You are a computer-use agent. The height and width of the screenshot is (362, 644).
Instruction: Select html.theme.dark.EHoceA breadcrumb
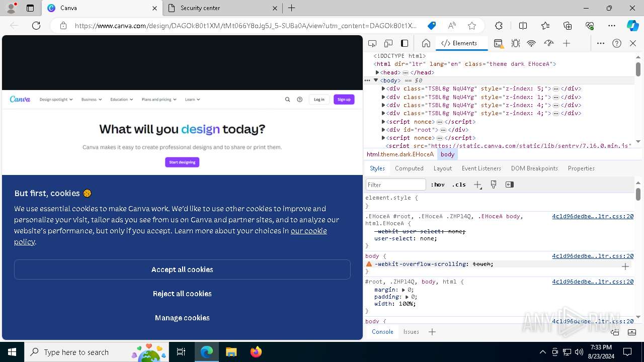pos(400,154)
